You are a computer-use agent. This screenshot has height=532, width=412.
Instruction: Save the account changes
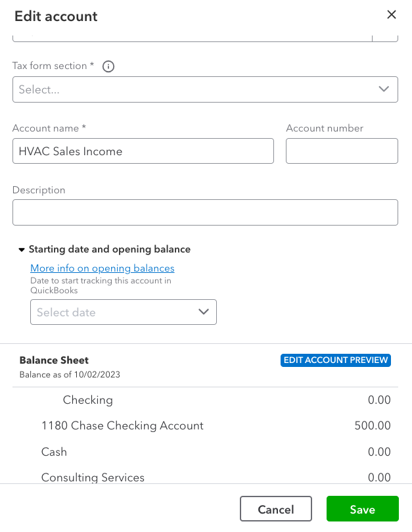[x=362, y=510]
